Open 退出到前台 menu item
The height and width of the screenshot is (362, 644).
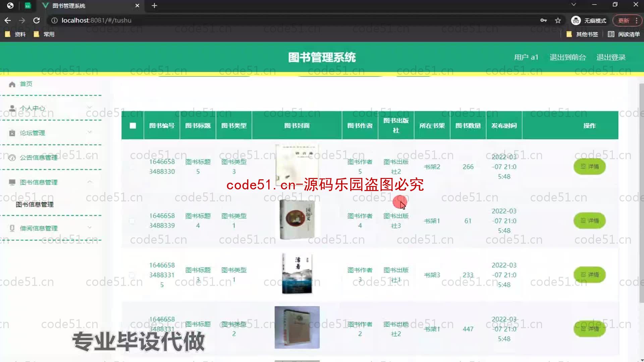568,57
